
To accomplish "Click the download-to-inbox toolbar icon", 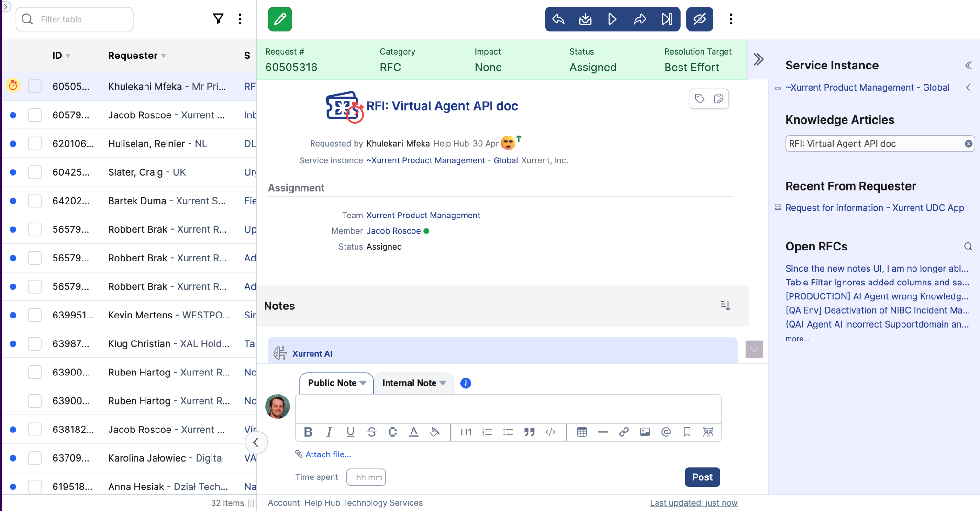I will [x=585, y=19].
